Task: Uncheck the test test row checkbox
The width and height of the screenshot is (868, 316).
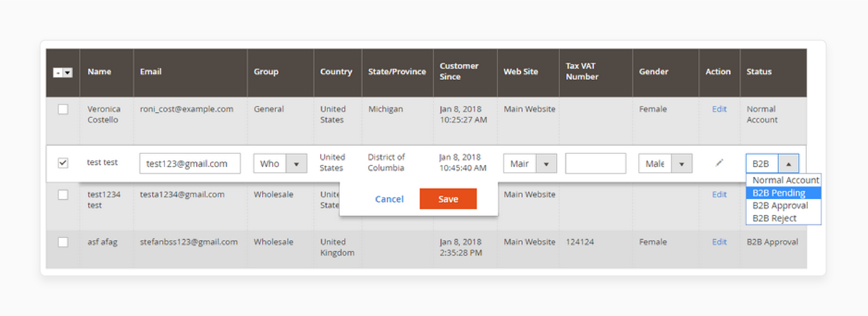Action: pyautogui.click(x=63, y=163)
